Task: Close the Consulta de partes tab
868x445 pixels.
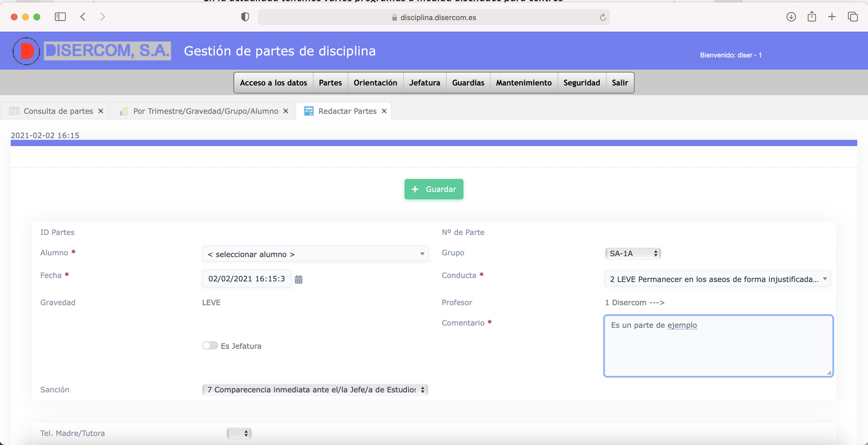Action: (100, 111)
